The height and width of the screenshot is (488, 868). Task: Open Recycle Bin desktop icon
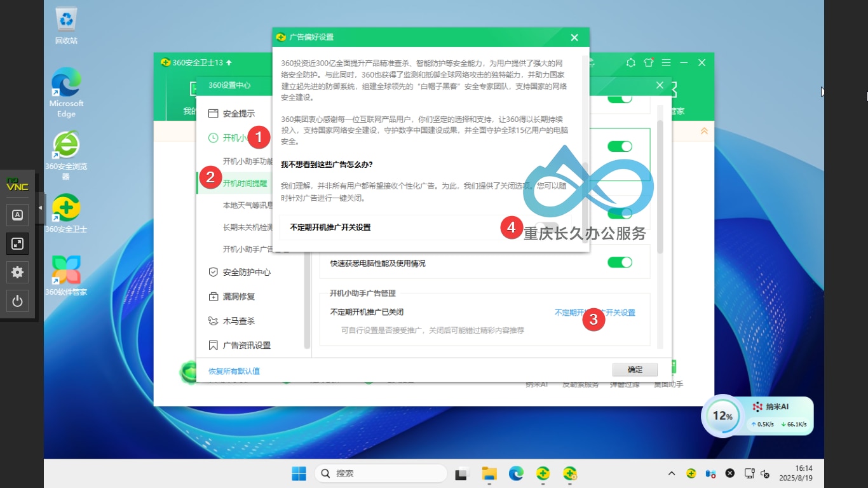click(66, 26)
